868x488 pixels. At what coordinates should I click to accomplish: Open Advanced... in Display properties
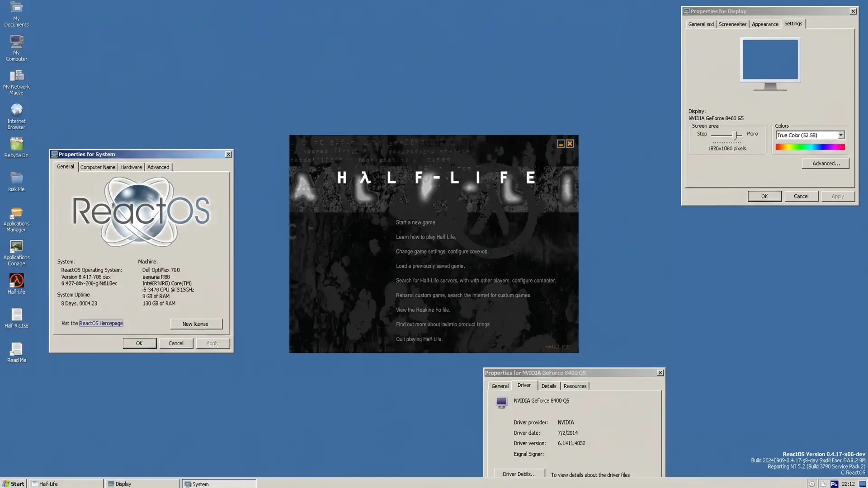tap(826, 163)
